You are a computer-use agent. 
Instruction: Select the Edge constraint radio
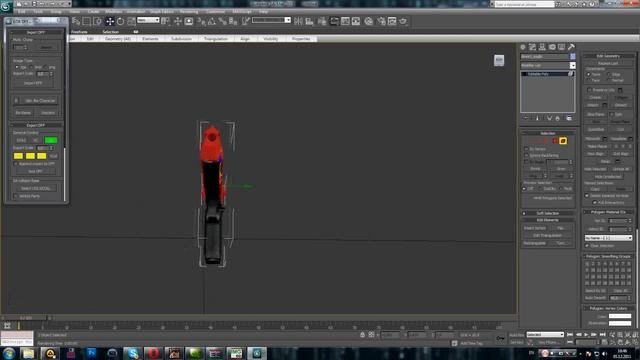click(x=609, y=75)
